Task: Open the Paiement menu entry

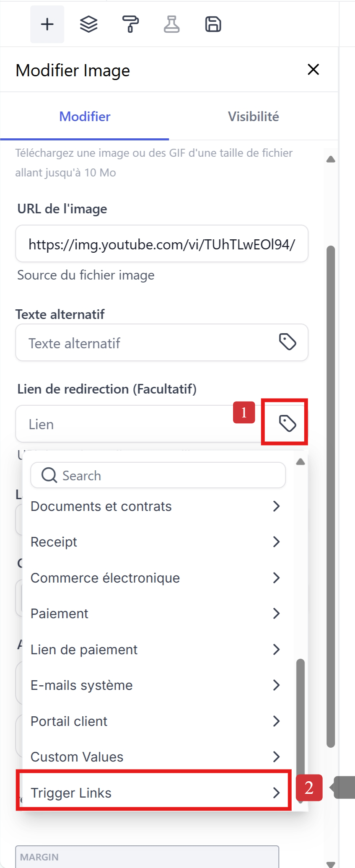Action: [x=155, y=614]
